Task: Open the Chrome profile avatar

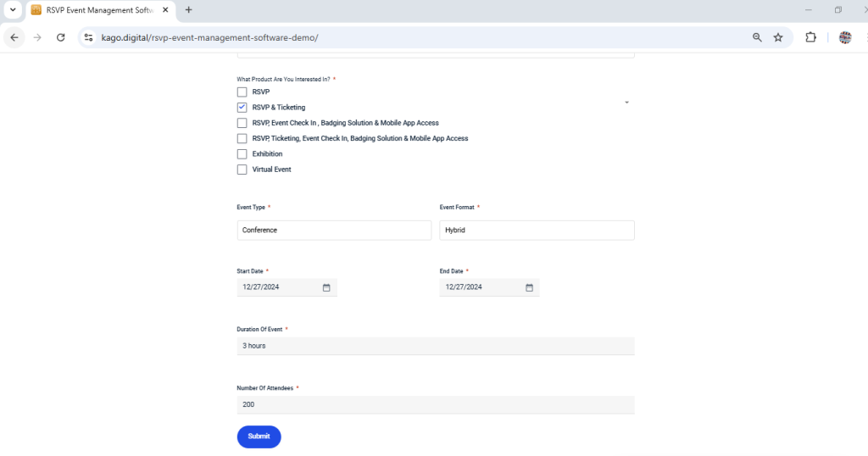Action: coord(844,37)
